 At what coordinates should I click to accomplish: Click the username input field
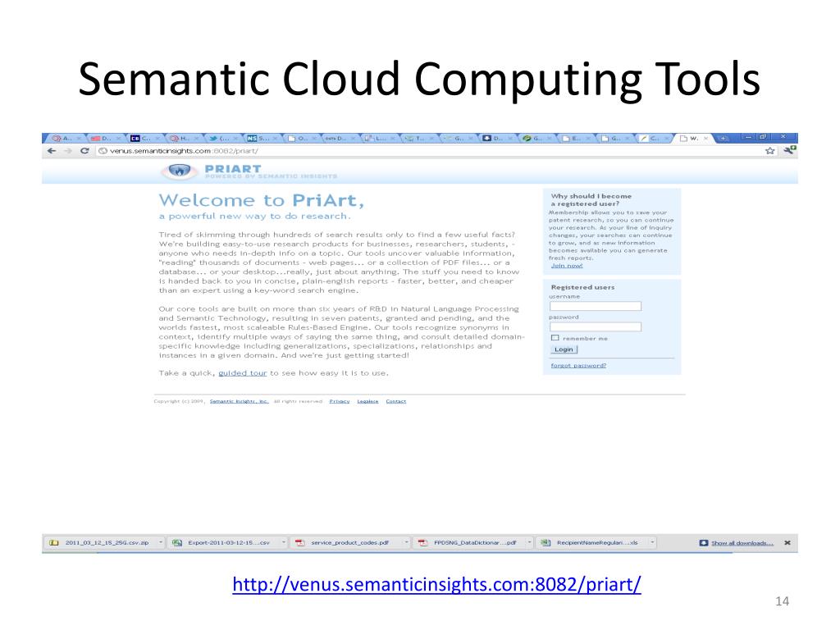[x=596, y=306]
